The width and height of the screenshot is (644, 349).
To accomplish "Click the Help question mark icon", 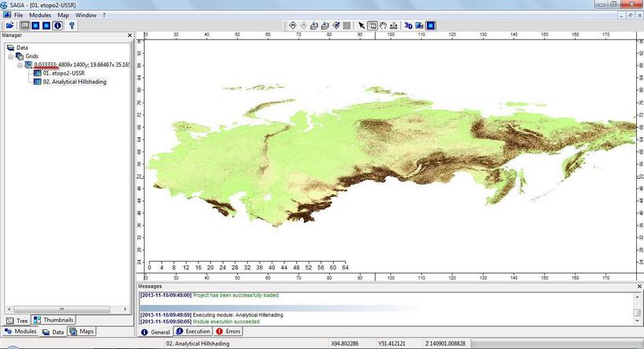I will [72, 25].
